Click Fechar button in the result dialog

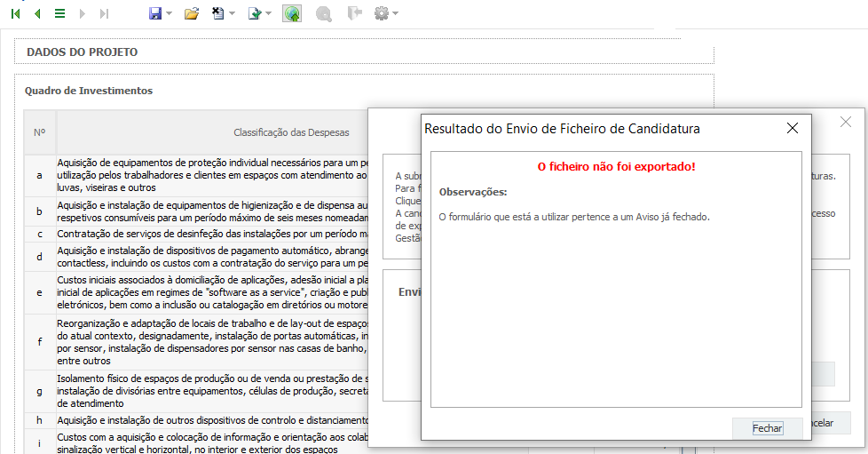point(767,428)
